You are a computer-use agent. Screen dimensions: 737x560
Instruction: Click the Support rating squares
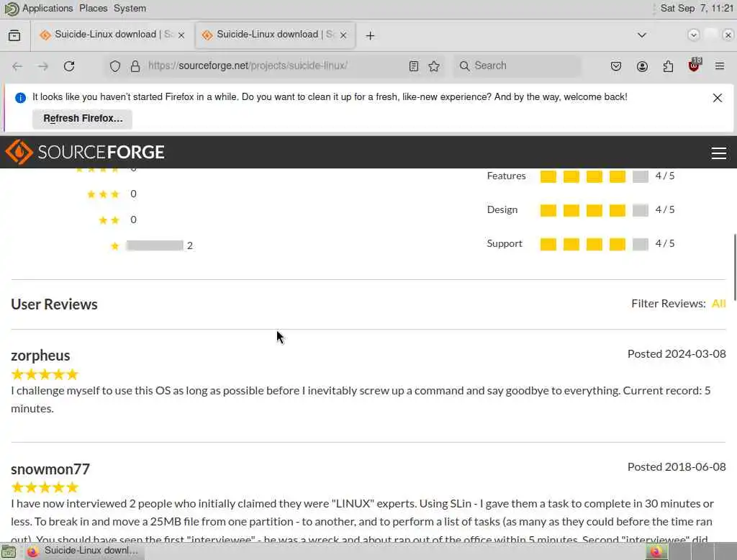pos(594,244)
